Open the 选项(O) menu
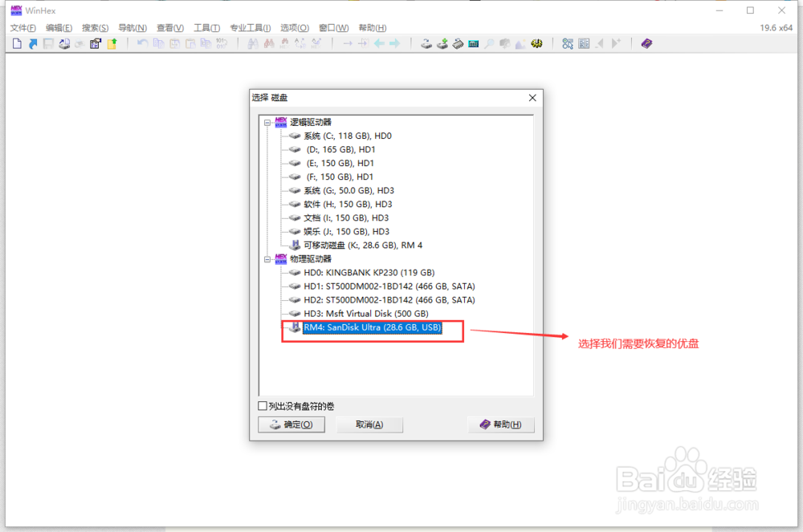The height and width of the screenshot is (532, 803). (x=295, y=27)
